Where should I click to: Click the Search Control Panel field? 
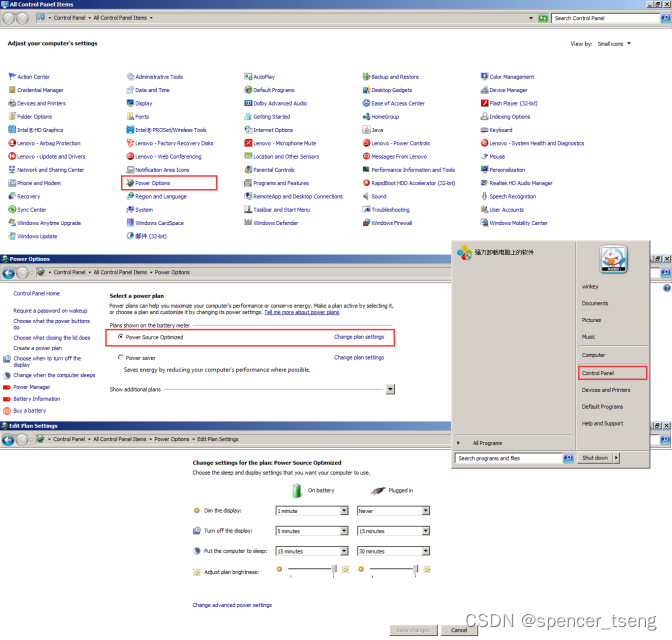coord(605,18)
